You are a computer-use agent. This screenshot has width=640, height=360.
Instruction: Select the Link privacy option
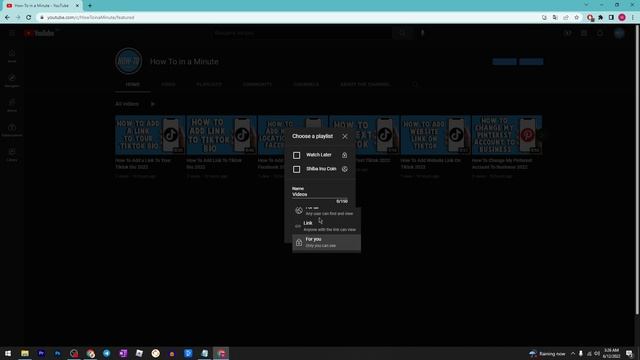[326, 226]
